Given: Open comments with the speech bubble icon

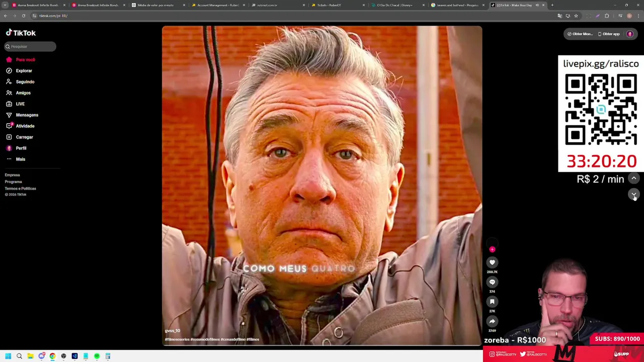Looking at the screenshot, I should point(492,282).
